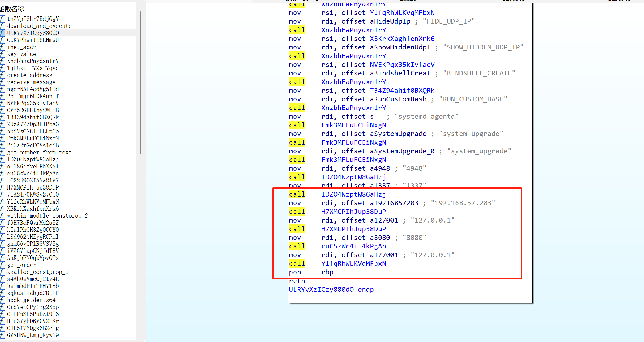Click the aBindshellCreat offset operand
This screenshot has height=342, width=644.
tap(400, 73)
